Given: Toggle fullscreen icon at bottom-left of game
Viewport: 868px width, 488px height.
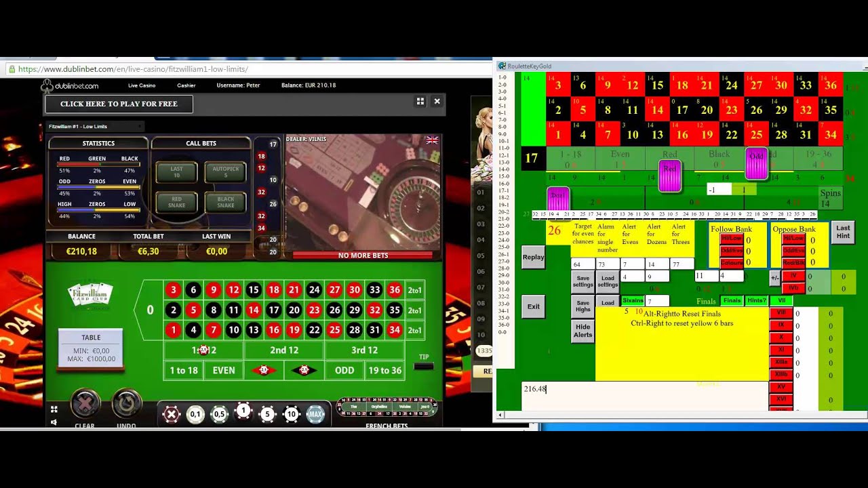Looking at the screenshot, I should click(54, 409).
